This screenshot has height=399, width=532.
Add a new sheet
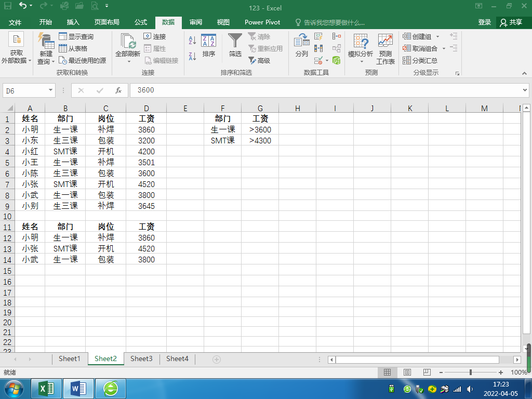coord(217,360)
